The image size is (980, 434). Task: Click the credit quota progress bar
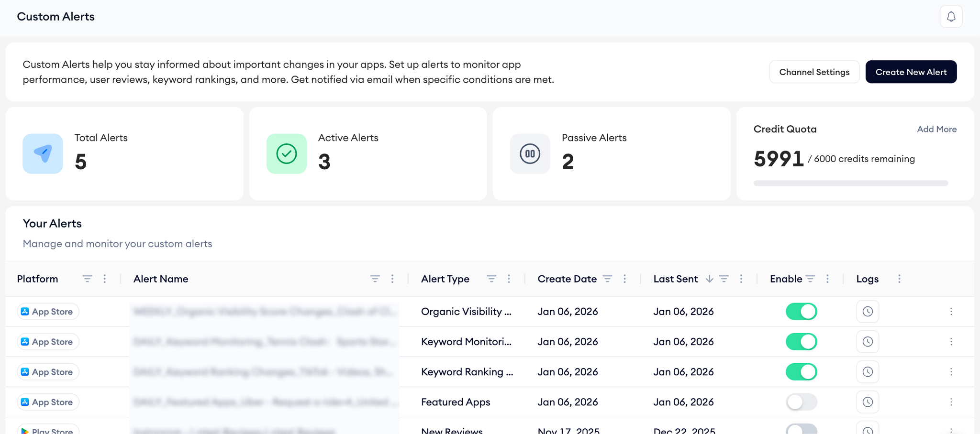850,183
